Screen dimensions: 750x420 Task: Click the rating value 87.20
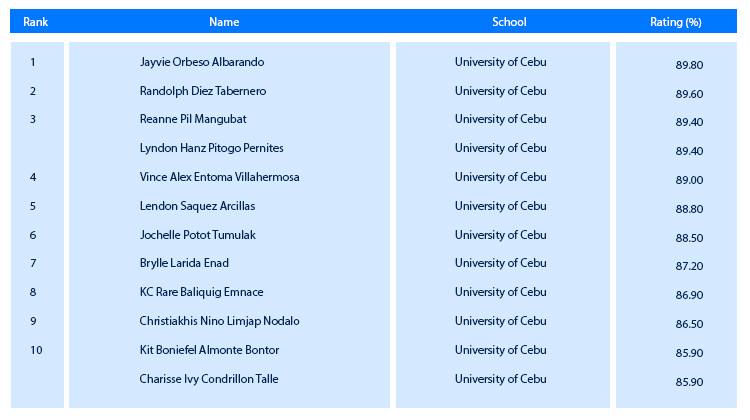(x=689, y=266)
